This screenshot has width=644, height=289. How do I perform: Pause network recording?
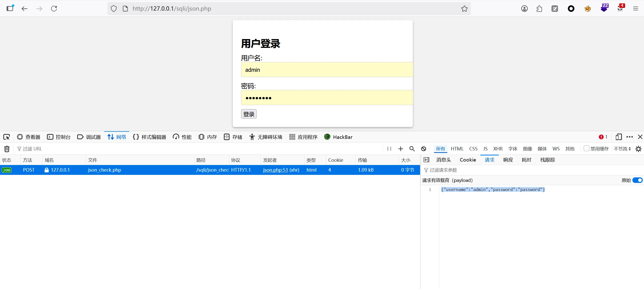pos(389,149)
